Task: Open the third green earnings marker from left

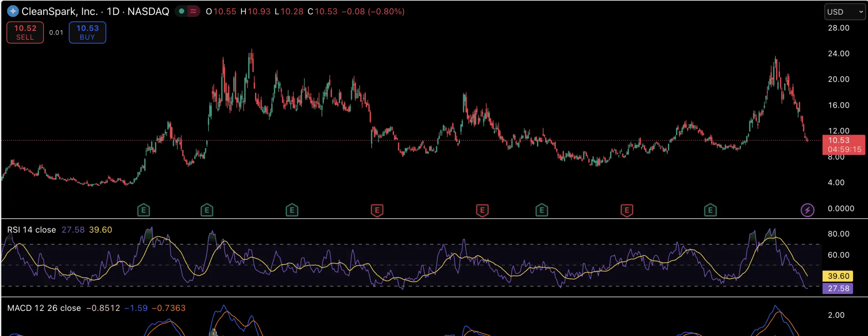Action: coord(292,210)
